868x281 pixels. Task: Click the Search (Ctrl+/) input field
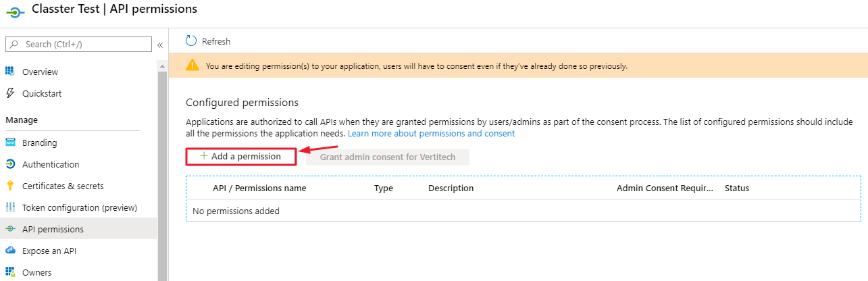click(78, 44)
